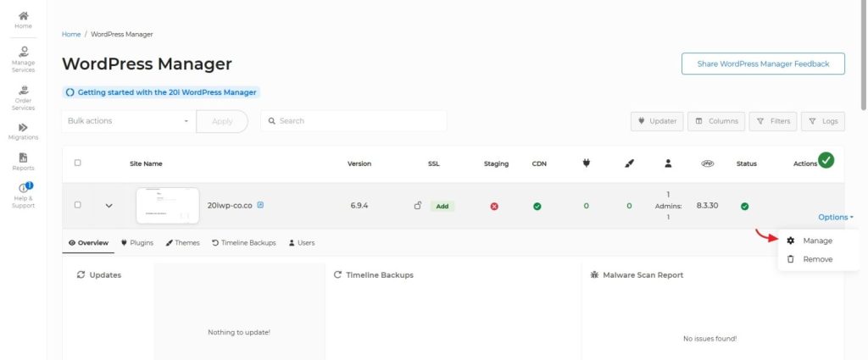Open Order Services in sidebar

click(x=23, y=98)
